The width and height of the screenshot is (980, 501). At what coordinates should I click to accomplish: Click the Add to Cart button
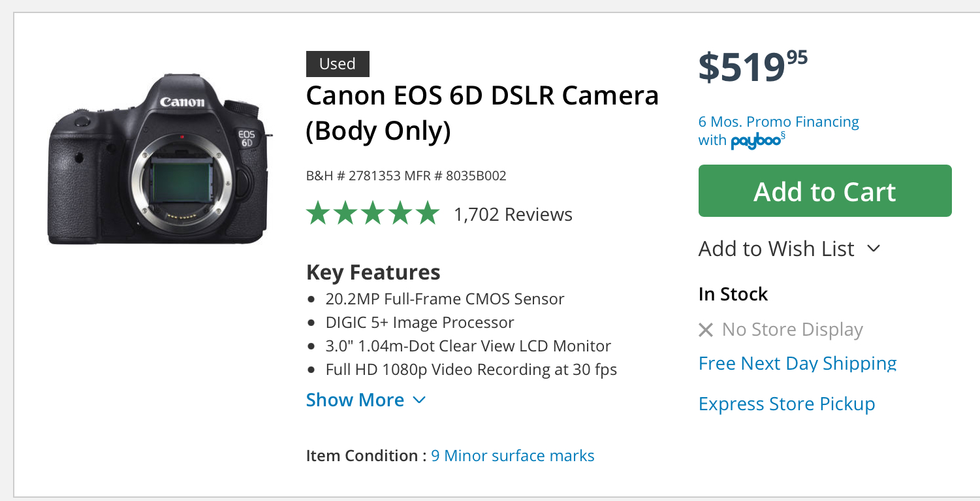(x=825, y=191)
